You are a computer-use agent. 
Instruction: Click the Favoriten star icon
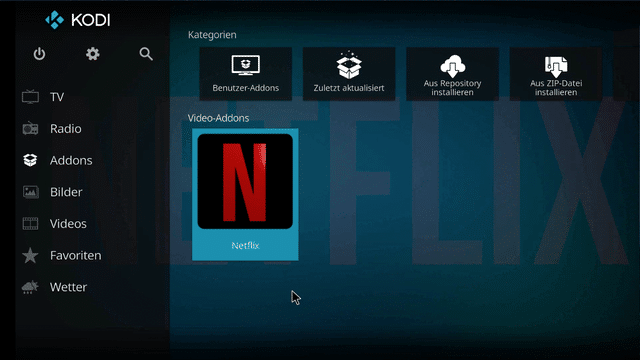(30, 256)
